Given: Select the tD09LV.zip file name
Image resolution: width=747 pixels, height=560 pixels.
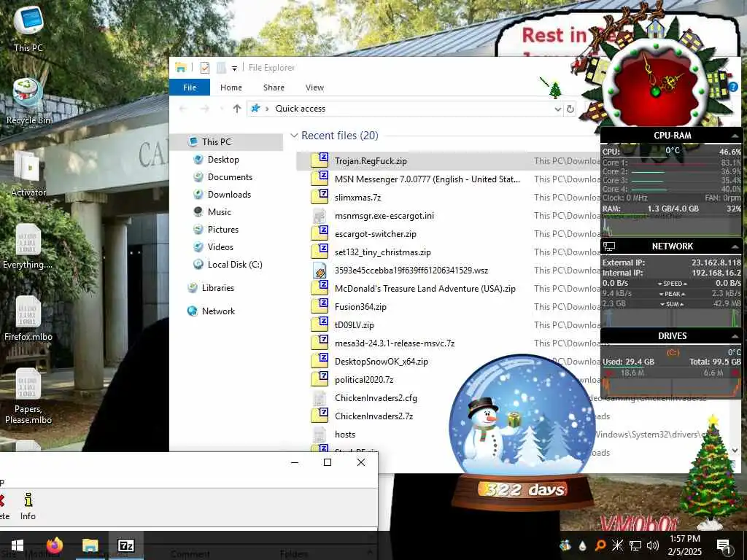Looking at the screenshot, I should (354, 324).
